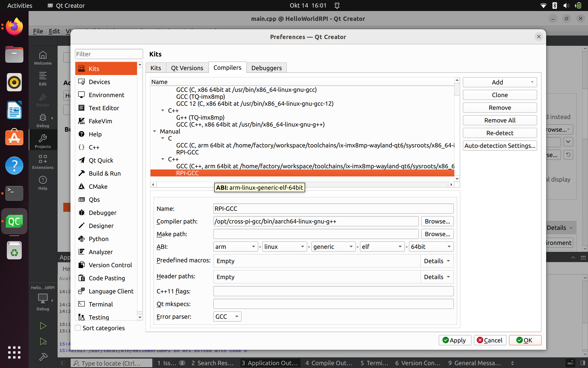Image resolution: width=588 pixels, height=368 pixels.
Task: Expand Header paths Details
Action: (437, 277)
